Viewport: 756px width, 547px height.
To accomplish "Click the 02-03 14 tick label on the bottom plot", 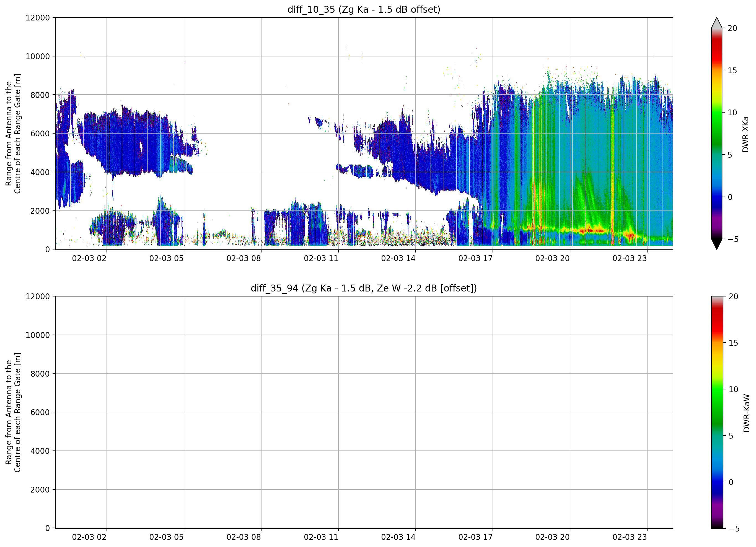I will click(398, 537).
